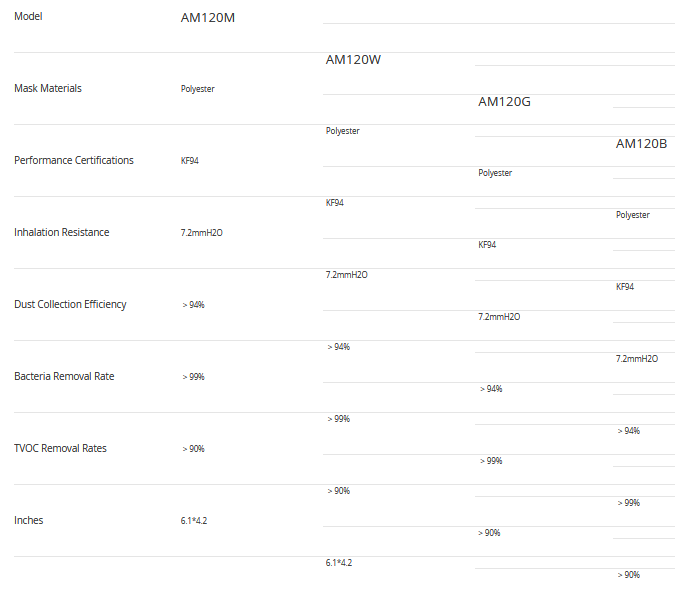The width and height of the screenshot is (675, 590).
Task: Click the Inches row label
Action: (29, 520)
